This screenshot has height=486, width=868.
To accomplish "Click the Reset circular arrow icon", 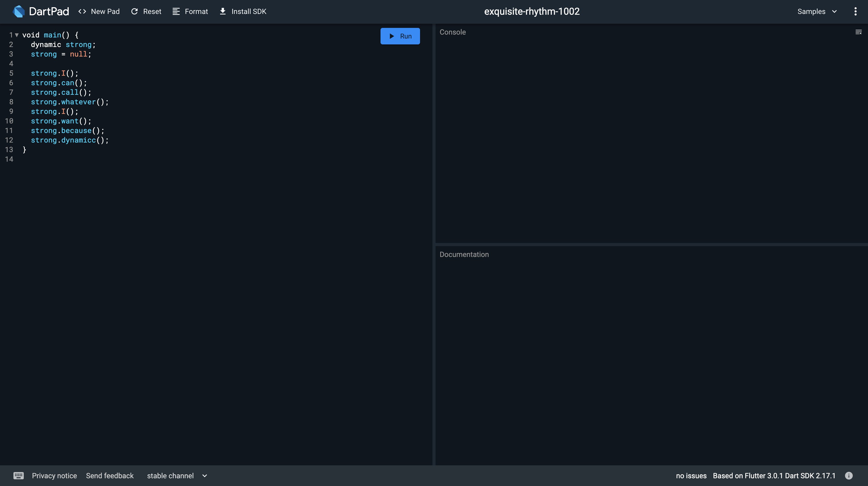I will [x=134, y=11].
